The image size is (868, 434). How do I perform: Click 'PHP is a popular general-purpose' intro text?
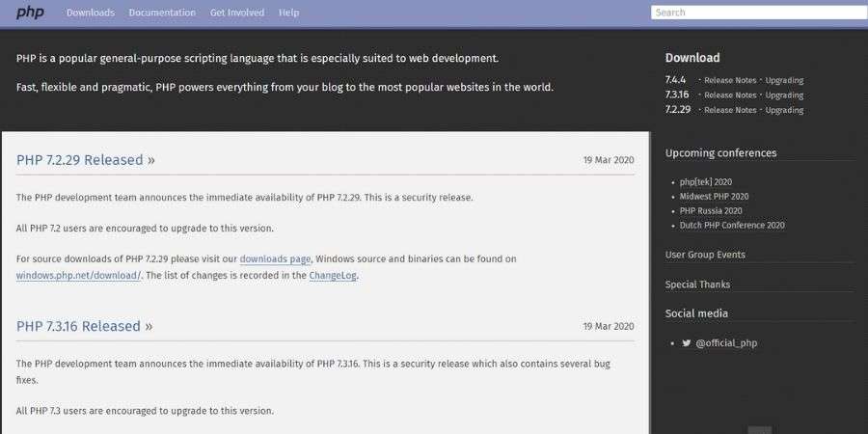[x=258, y=58]
